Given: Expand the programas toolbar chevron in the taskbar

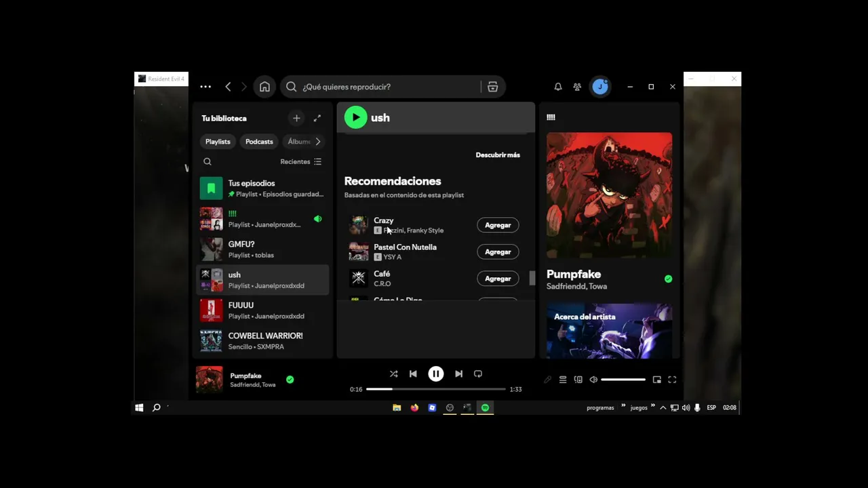Looking at the screenshot, I should pyautogui.click(x=623, y=405).
